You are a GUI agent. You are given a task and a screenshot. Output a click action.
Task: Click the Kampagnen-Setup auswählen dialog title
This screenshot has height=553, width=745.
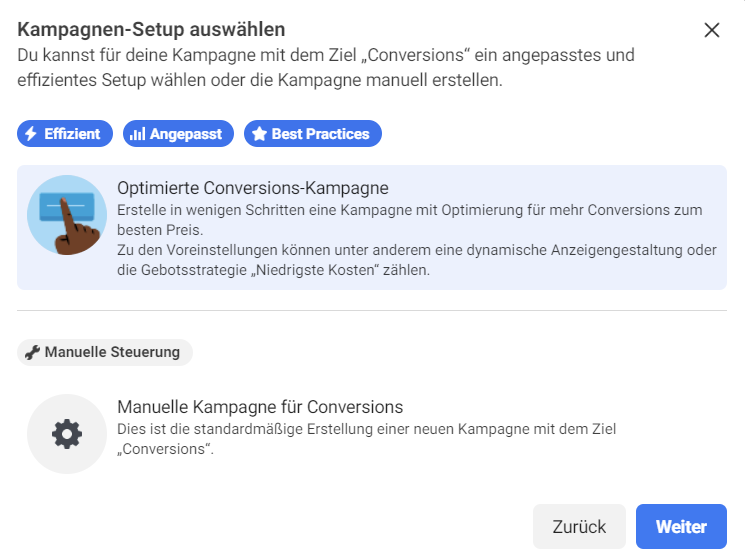click(x=151, y=29)
